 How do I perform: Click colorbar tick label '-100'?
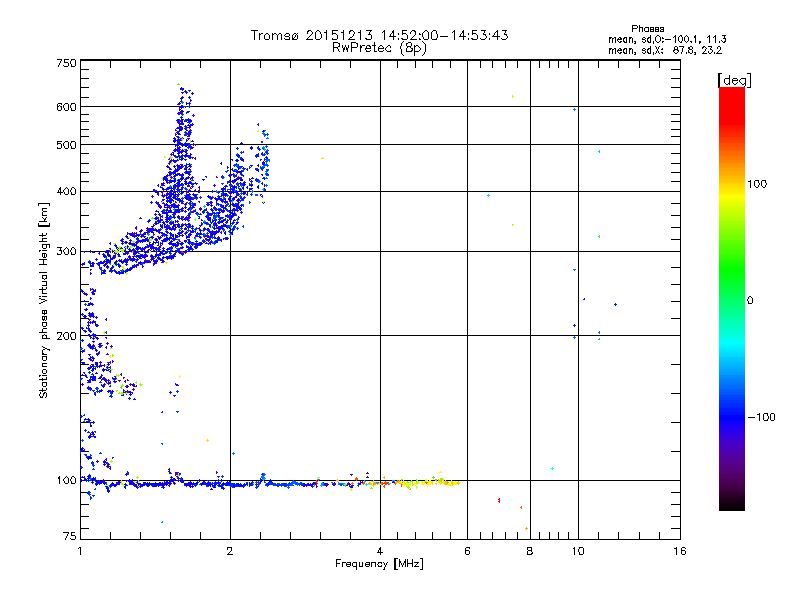pyautogui.click(x=762, y=417)
